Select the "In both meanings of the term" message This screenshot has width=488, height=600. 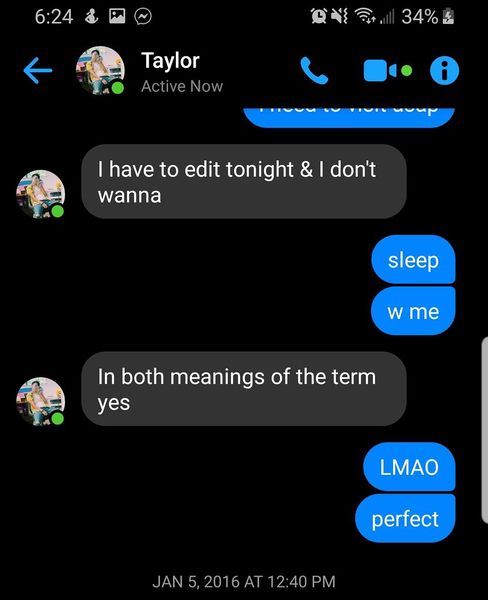(244, 389)
